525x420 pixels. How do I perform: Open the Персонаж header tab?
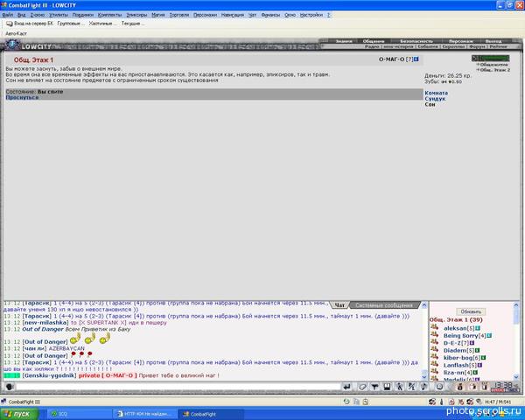[x=461, y=41]
